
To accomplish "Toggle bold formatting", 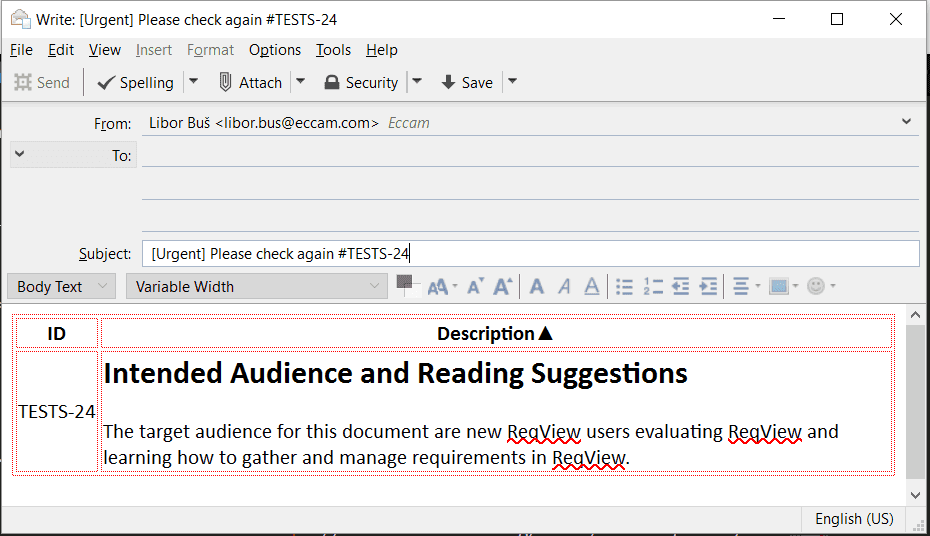I will click(537, 286).
